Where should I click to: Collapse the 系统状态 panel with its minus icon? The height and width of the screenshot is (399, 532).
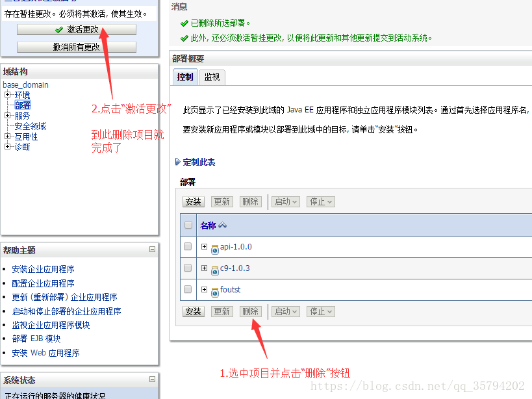(x=152, y=380)
